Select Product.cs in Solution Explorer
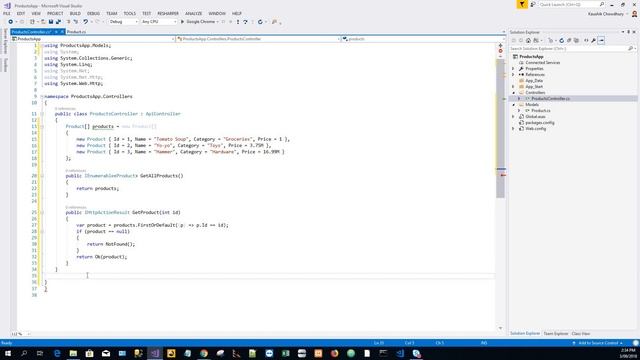 click(540, 111)
